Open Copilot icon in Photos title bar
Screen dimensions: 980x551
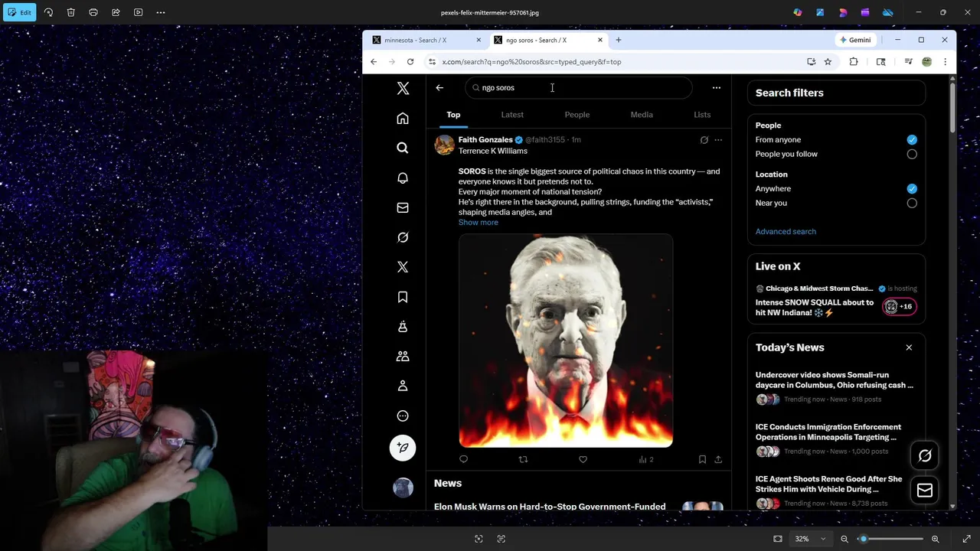pyautogui.click(x=798, y=12)
